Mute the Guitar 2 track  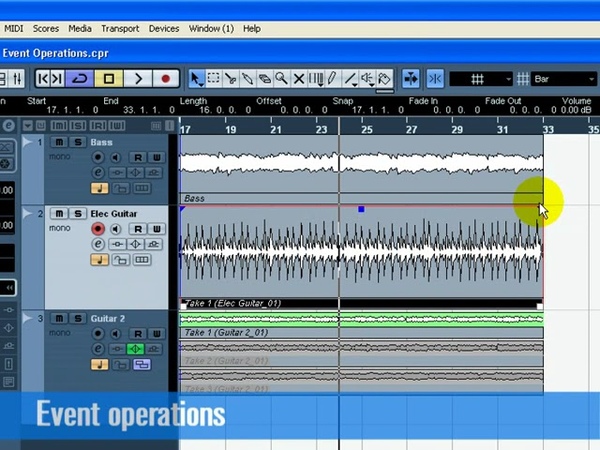click(x=59, y=318)
